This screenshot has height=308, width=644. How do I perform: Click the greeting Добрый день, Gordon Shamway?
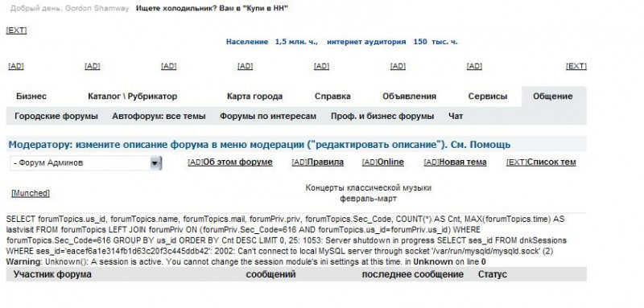coord(69,8)
